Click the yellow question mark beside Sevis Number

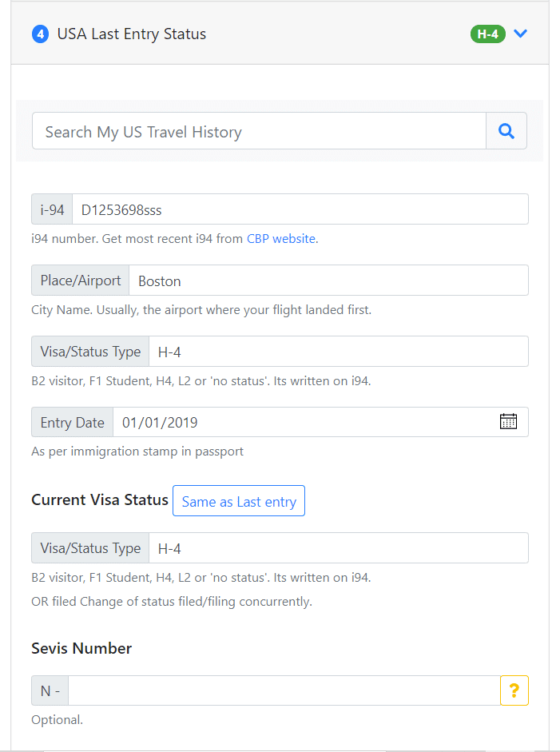click(514, 690)
